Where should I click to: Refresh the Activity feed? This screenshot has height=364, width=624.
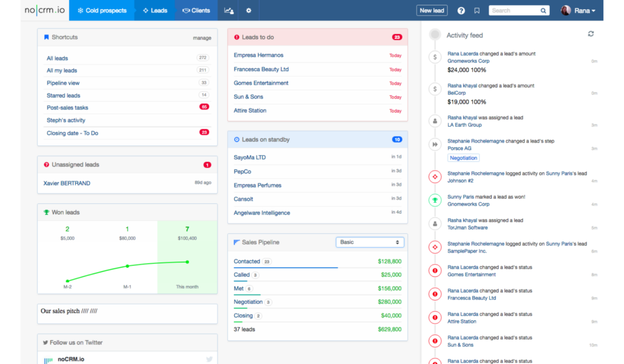coord(591,34)
